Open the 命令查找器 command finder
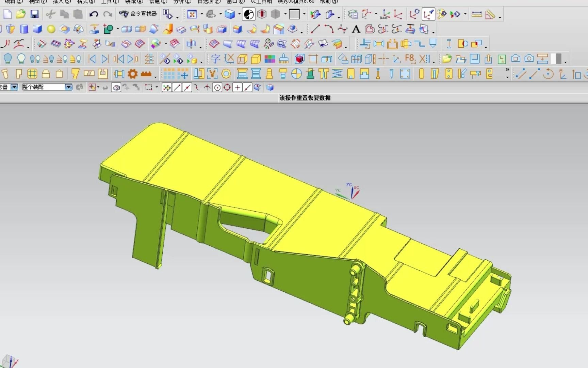588x368 pixels. 138,14
